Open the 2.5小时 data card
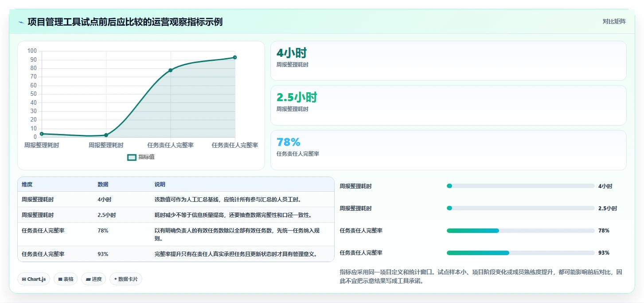 [448, 105]
